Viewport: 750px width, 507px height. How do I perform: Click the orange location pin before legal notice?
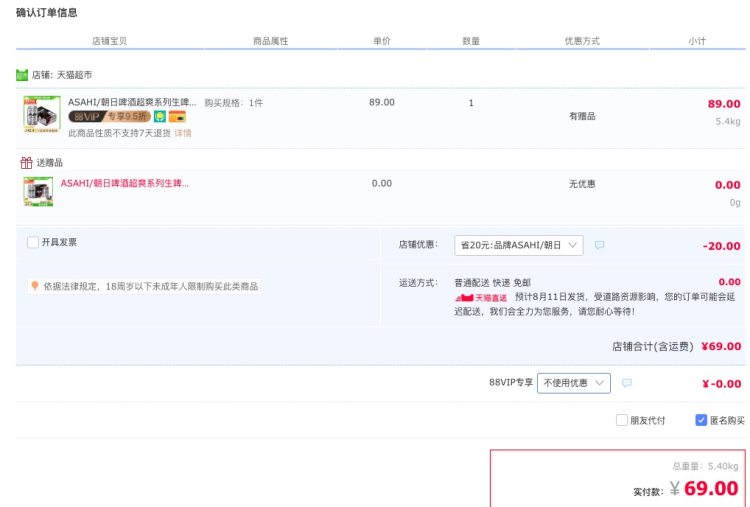tap(34, 286)
